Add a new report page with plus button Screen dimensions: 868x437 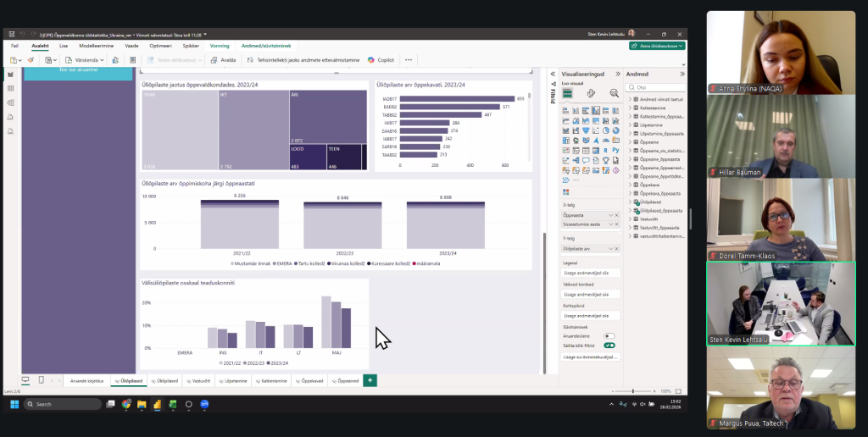pyautogui.click(x=370, y=380)
